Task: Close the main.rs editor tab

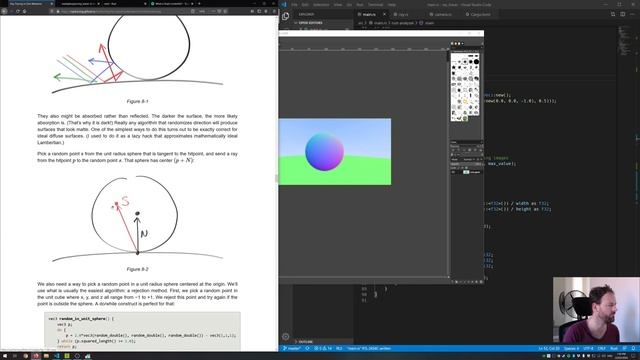Action: pyautogui.click(x=384, y=14)
